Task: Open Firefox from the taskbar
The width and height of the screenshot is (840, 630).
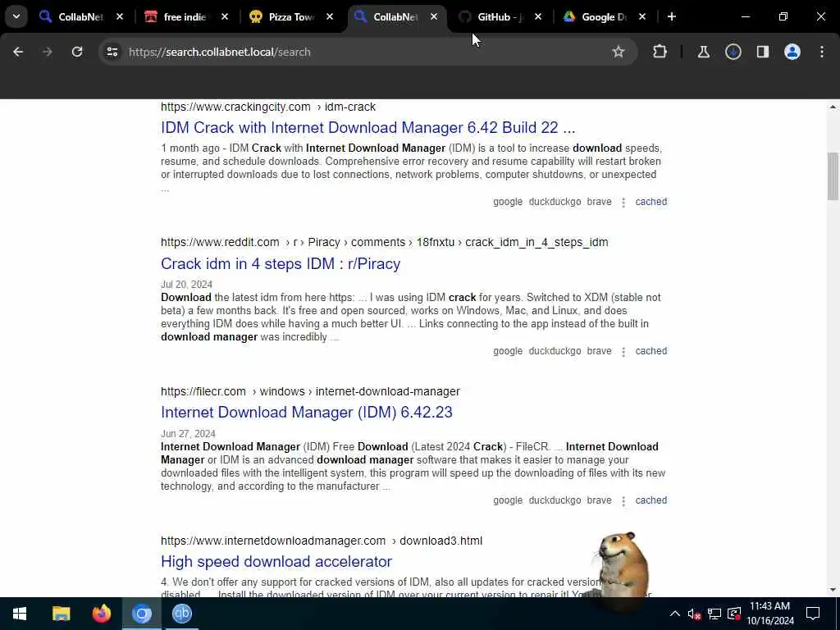Action: coord(101,614)
